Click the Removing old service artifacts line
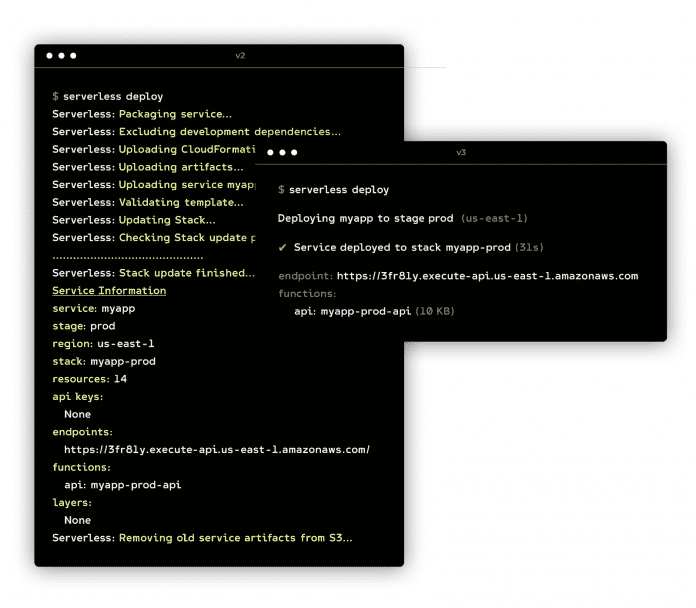This screenshot has height=608, width=696. pyautogui.click(x=202, y=538)
